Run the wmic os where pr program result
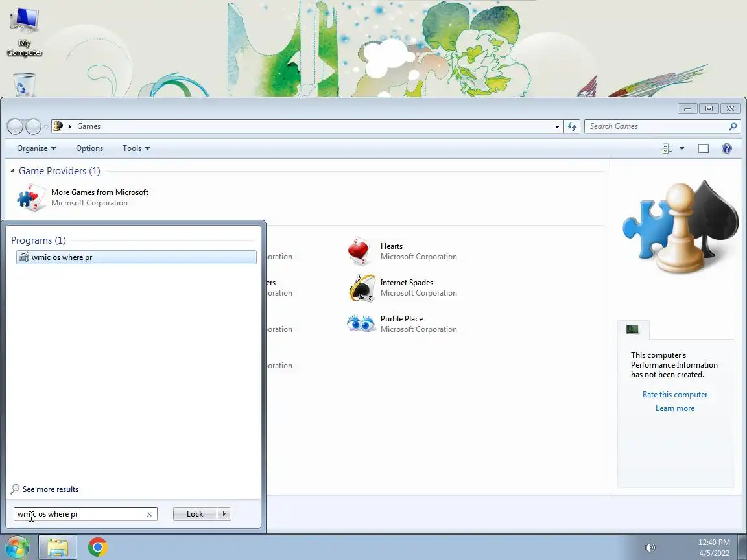The image size is (747, 560). tap(136, 257)
